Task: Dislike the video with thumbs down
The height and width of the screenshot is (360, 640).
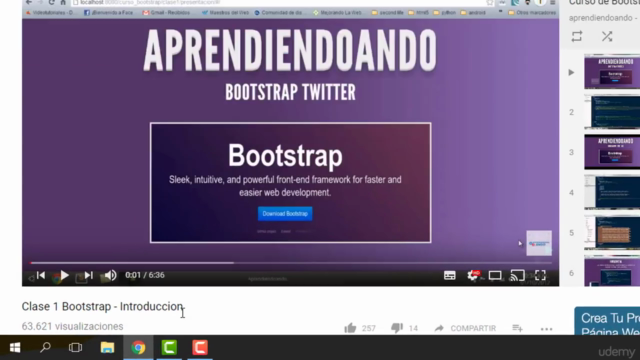Action: tap(397, 328)
